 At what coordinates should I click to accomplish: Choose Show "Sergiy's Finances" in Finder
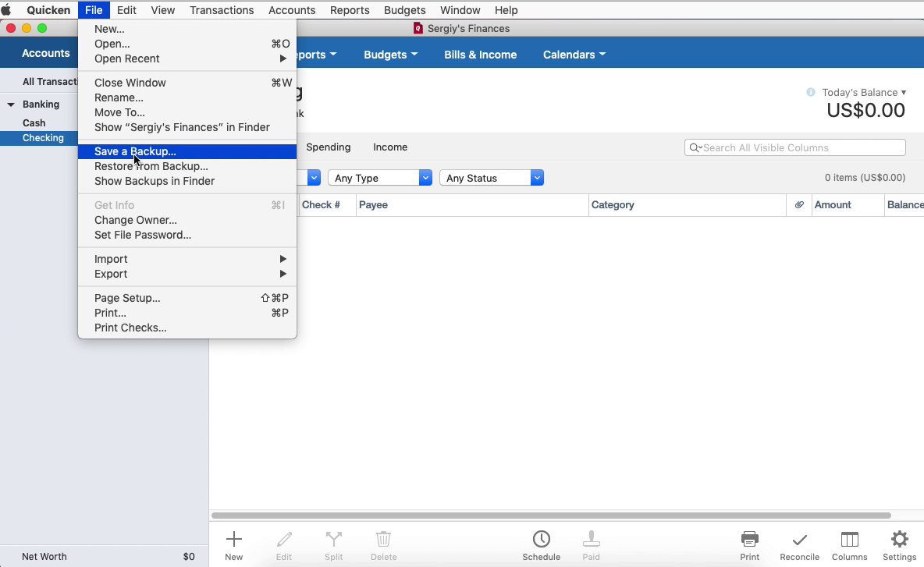click(187, 127)
